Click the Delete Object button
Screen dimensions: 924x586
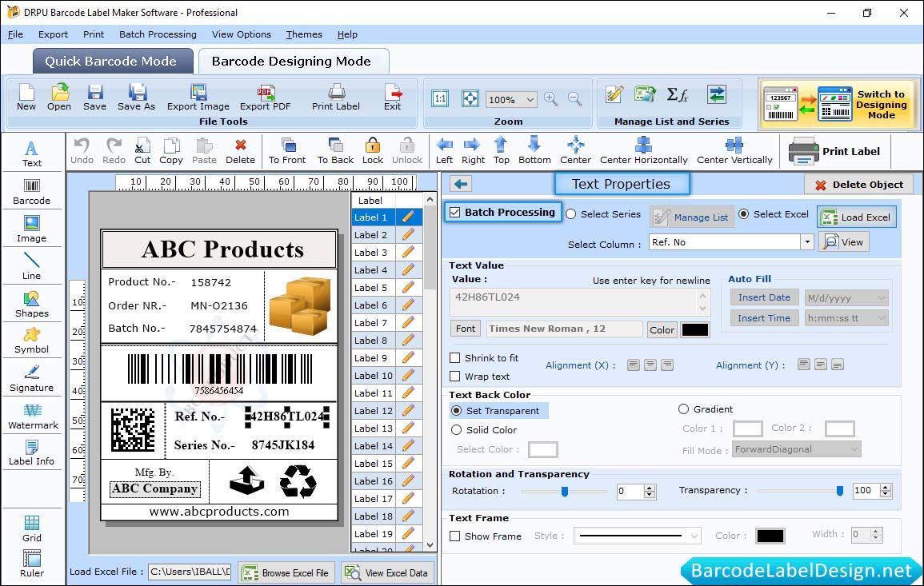(858, 185)
